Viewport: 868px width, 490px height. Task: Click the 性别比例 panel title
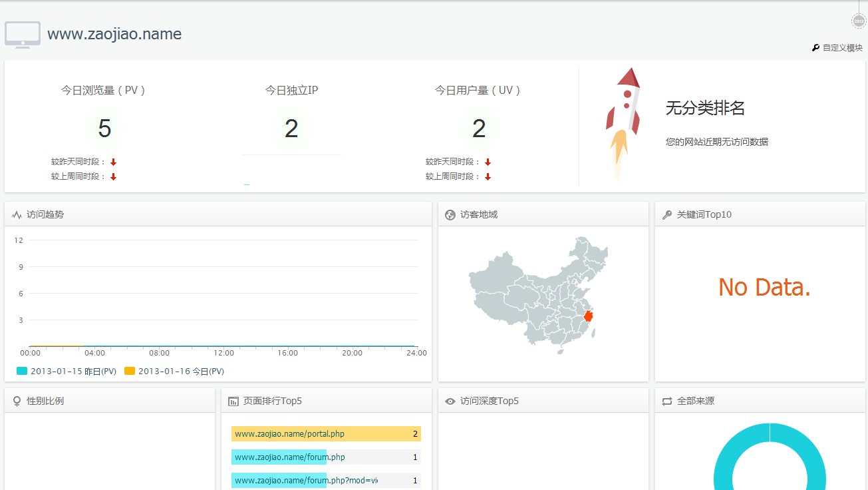click(x=45, y=401)
